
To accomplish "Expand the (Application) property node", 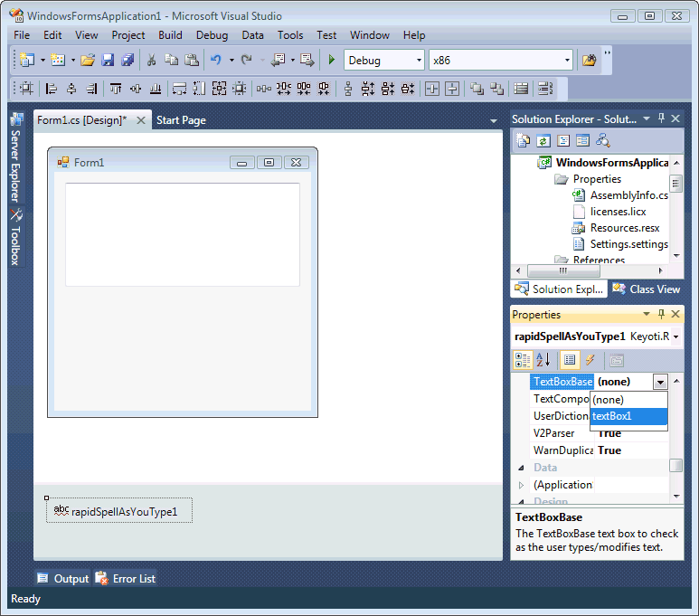I will point(521,485).
